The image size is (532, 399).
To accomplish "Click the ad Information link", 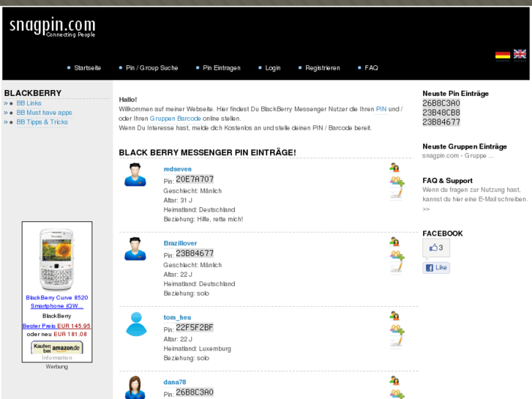I will click(57, 358).
